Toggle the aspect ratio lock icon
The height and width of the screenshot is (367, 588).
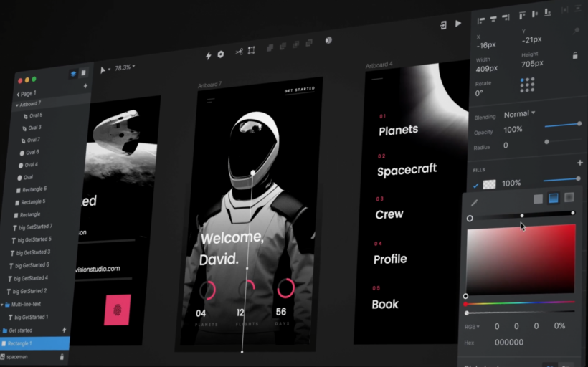(575, 55)
